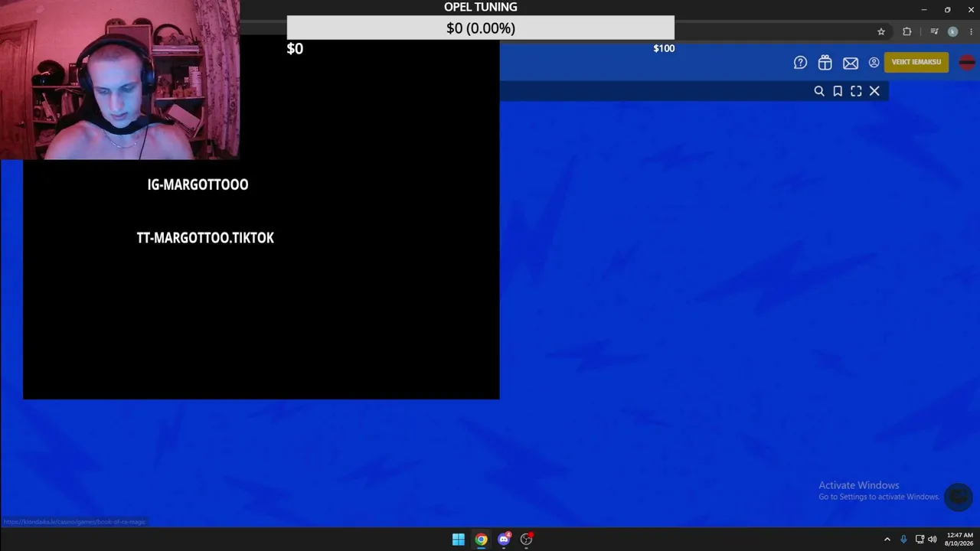Open the Chrome profile avatar
The height and width of the screenshot is (551, 980).
click(952, 31)
